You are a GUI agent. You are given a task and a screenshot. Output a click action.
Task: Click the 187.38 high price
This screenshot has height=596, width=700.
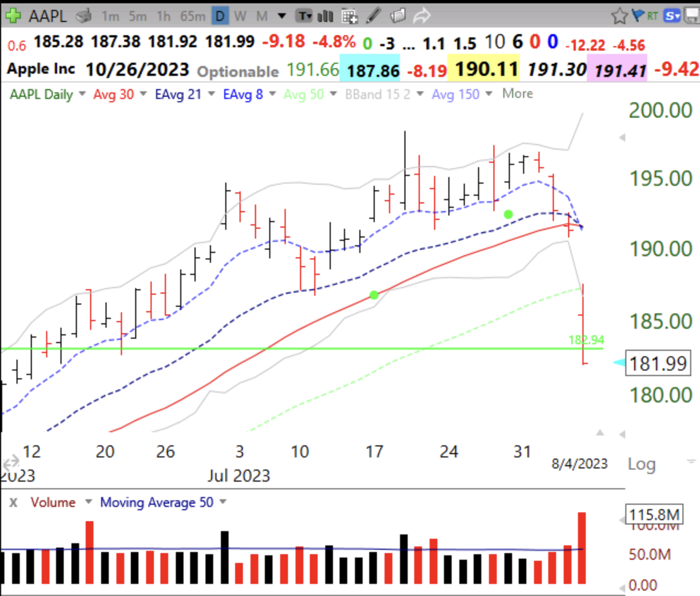point(115,42)
